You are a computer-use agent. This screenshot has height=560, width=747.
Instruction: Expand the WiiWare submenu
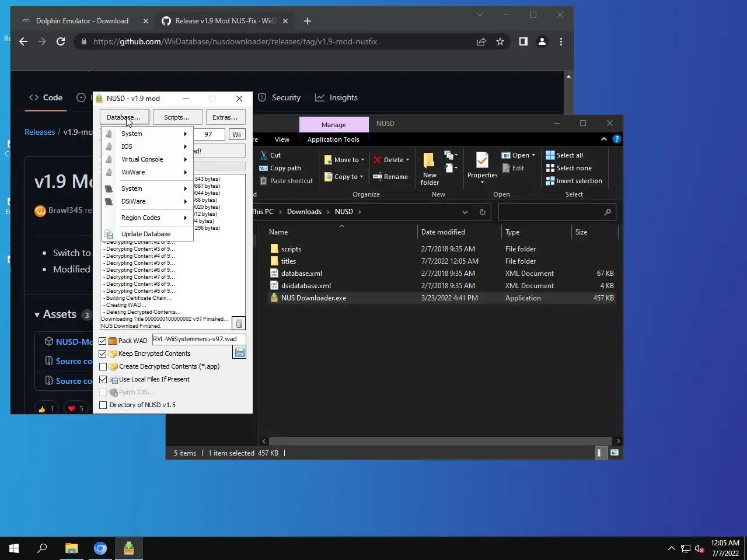146,172
